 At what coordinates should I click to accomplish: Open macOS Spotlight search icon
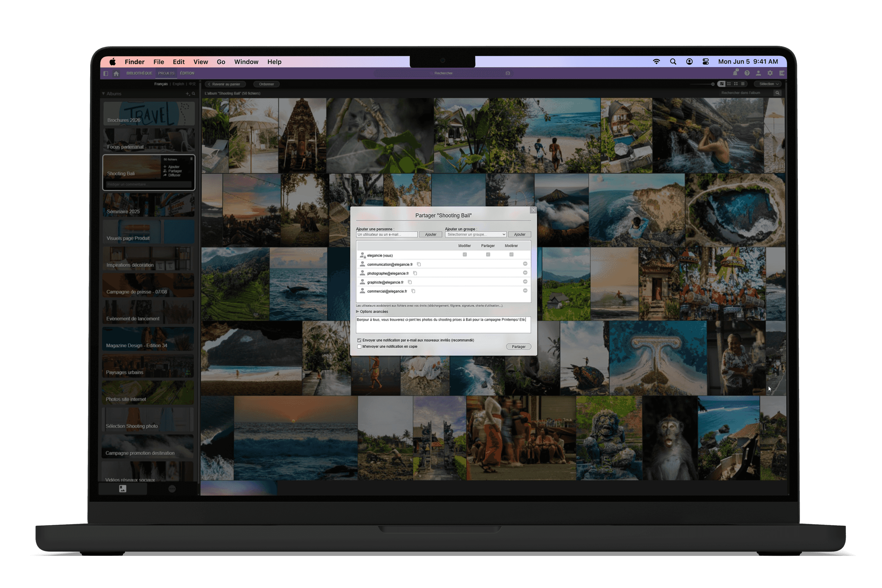coord(673,61)
